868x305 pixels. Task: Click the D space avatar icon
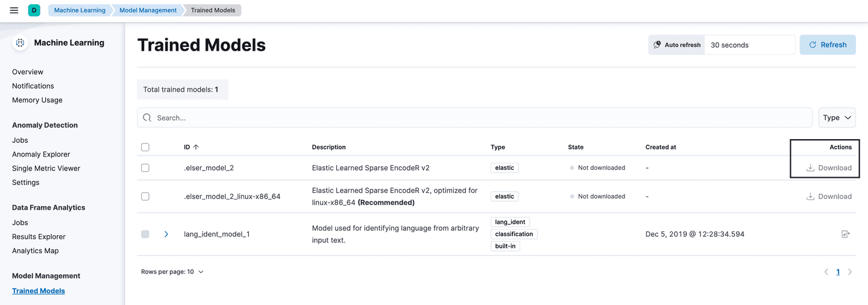[34, 10]
